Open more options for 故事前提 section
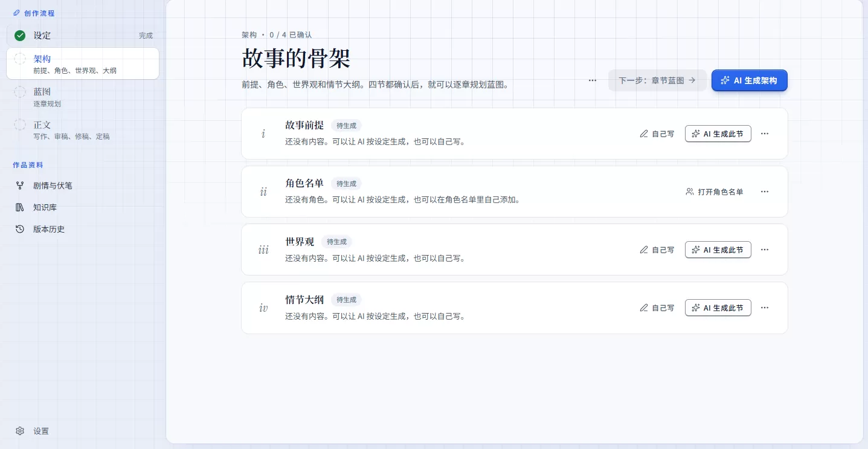868x449 pixels. point(765,134)
